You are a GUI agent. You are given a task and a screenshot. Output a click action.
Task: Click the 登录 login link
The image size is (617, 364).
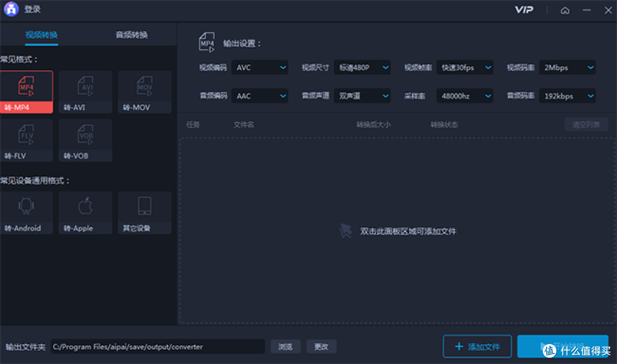pyautogui.click(x=32, y=10)
